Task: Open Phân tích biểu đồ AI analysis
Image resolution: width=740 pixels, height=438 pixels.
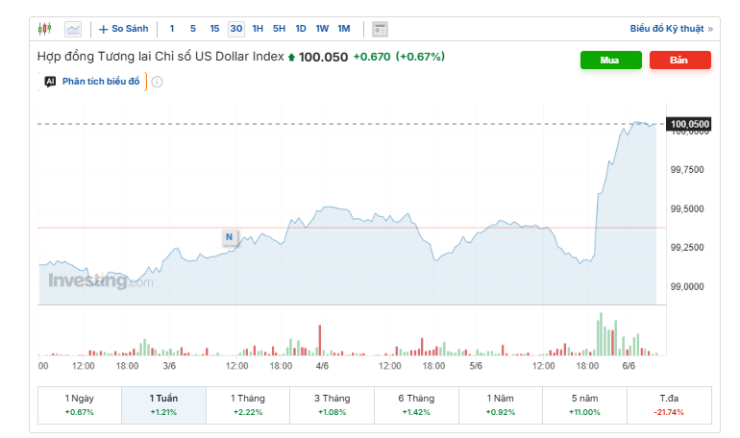Action: tap(101, 81)
